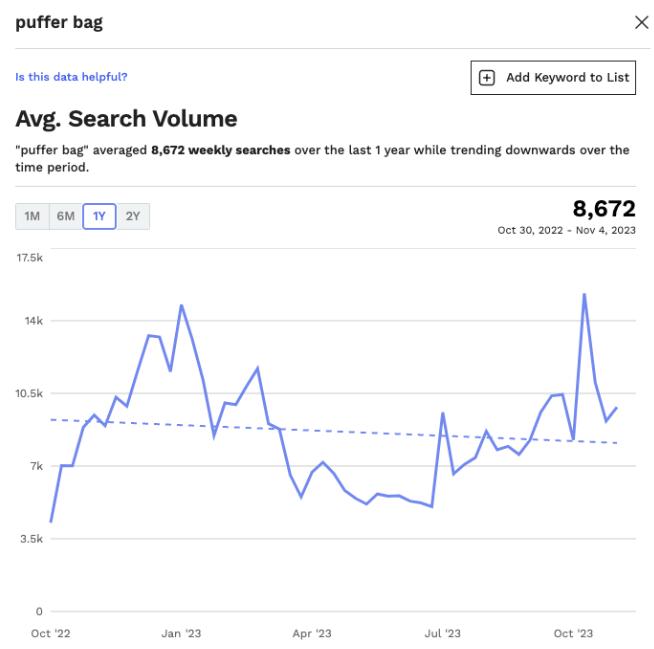Select the 1Y time range toggle
This screenshot has height=649, width=654.
coord(99,216)
